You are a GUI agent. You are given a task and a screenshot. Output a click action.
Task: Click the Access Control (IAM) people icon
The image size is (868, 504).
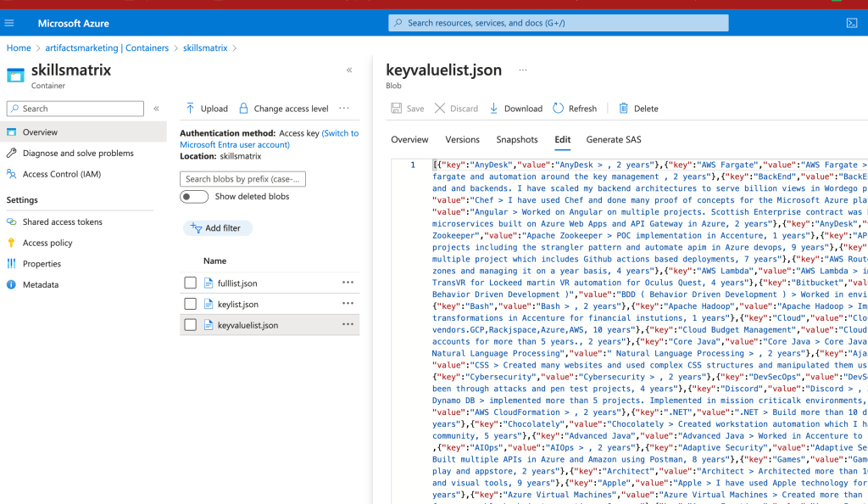(11, 174)
